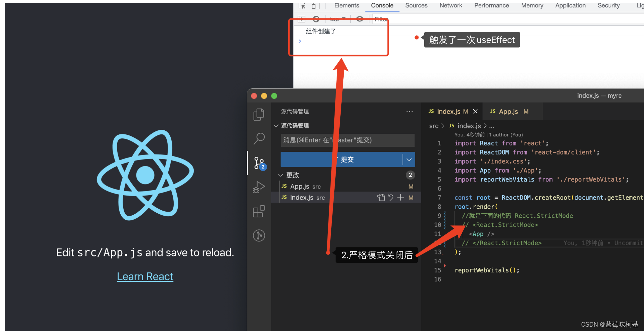
Task: Open the index.js src file icon action
Action: pos(381,198)
